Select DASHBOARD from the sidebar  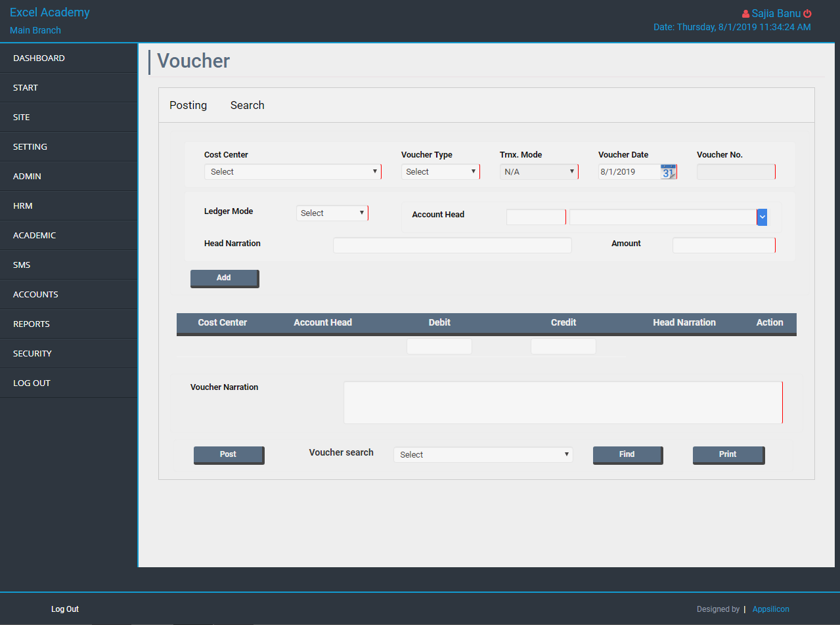(39, 58)
